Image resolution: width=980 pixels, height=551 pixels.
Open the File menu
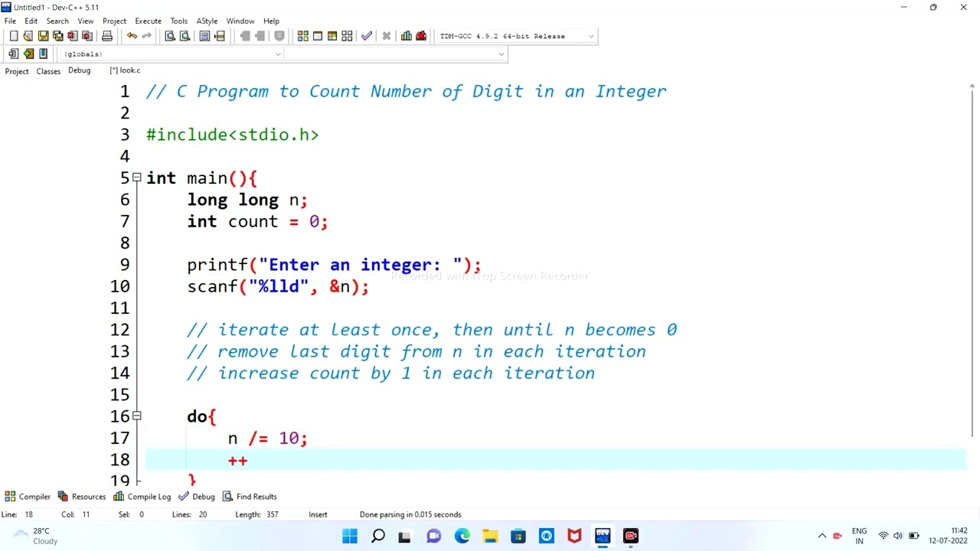click(10, 21)
